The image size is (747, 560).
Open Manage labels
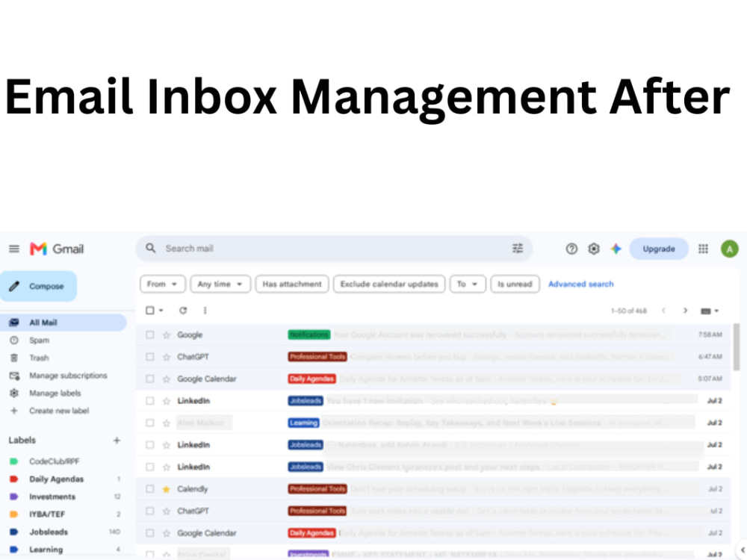tap(55, 393)
